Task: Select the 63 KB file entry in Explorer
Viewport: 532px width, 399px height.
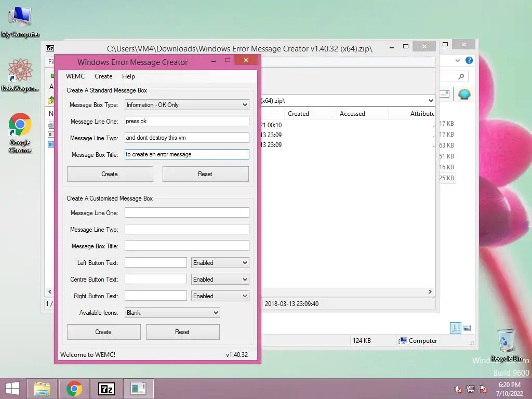Action: coord(446,145)
